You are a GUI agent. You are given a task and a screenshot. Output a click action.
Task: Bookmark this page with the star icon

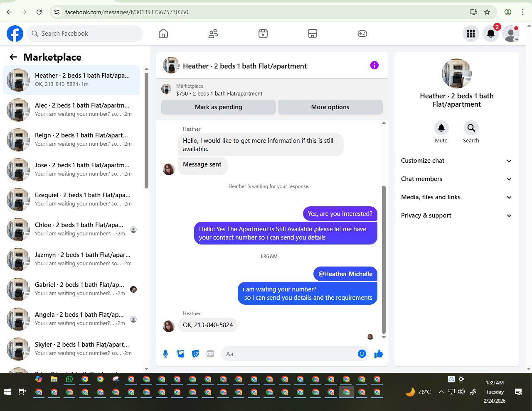tap(487, 12)
